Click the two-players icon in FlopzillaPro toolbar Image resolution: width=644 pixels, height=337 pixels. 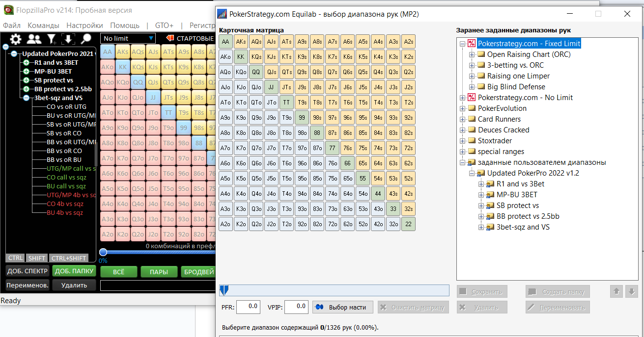[34, 39]
